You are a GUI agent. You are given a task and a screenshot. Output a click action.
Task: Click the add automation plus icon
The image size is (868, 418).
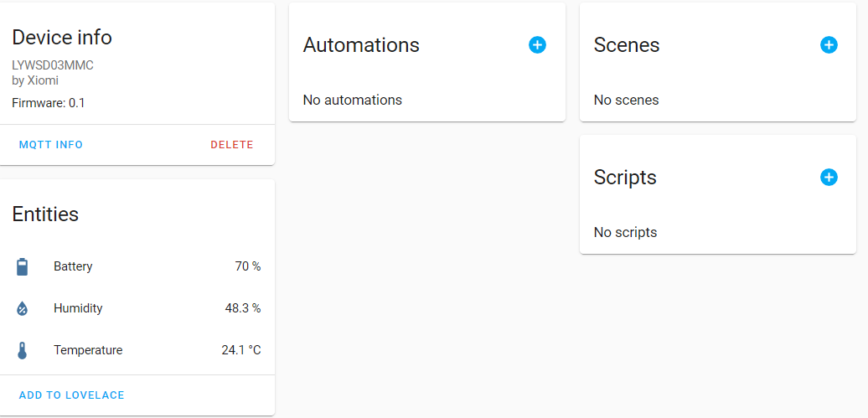tap(537, 45)
